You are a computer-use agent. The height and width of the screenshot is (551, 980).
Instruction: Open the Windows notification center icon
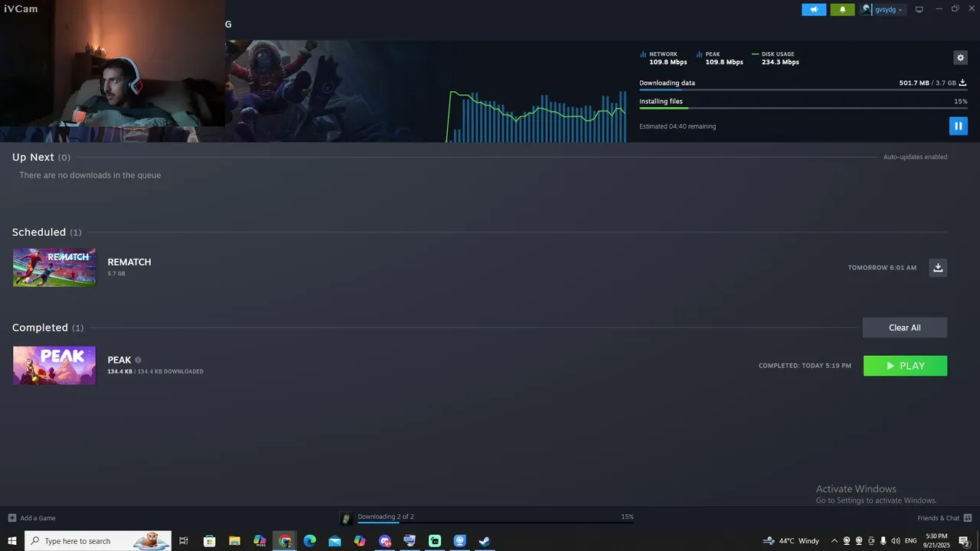pos(965,541)
